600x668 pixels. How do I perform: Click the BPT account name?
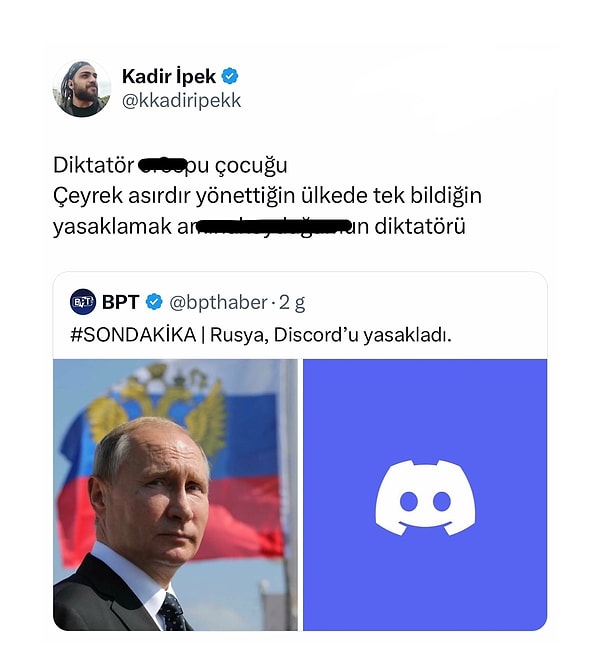pyautogui.click(x=121, y=302)
